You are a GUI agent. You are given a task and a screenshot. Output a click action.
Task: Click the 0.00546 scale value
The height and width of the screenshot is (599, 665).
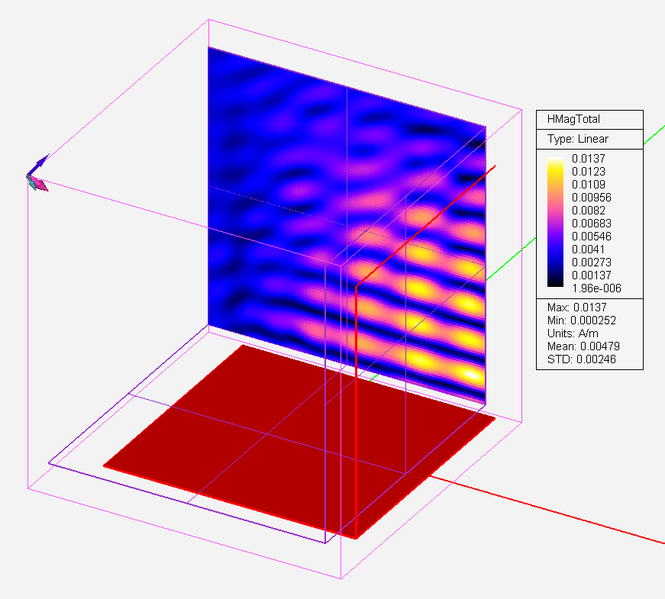591,236
